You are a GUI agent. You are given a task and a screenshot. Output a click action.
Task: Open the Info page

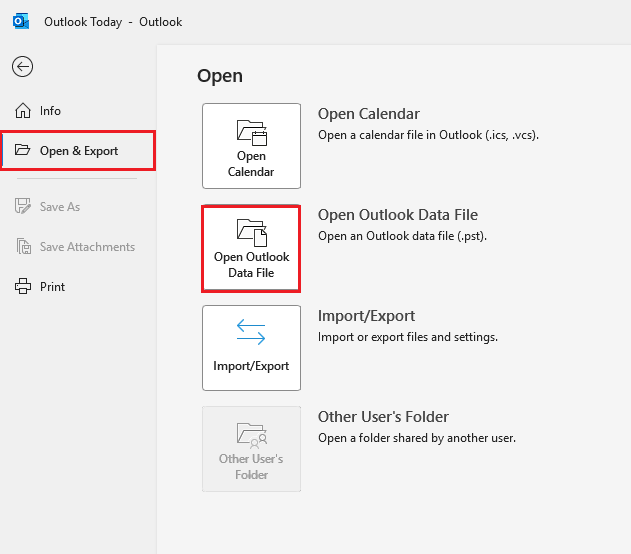[x=78, y=111]
